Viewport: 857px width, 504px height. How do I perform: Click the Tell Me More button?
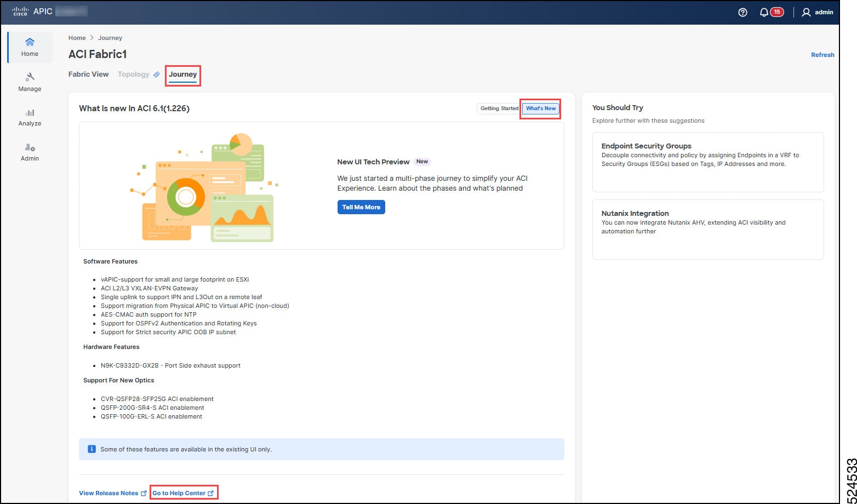361,207
